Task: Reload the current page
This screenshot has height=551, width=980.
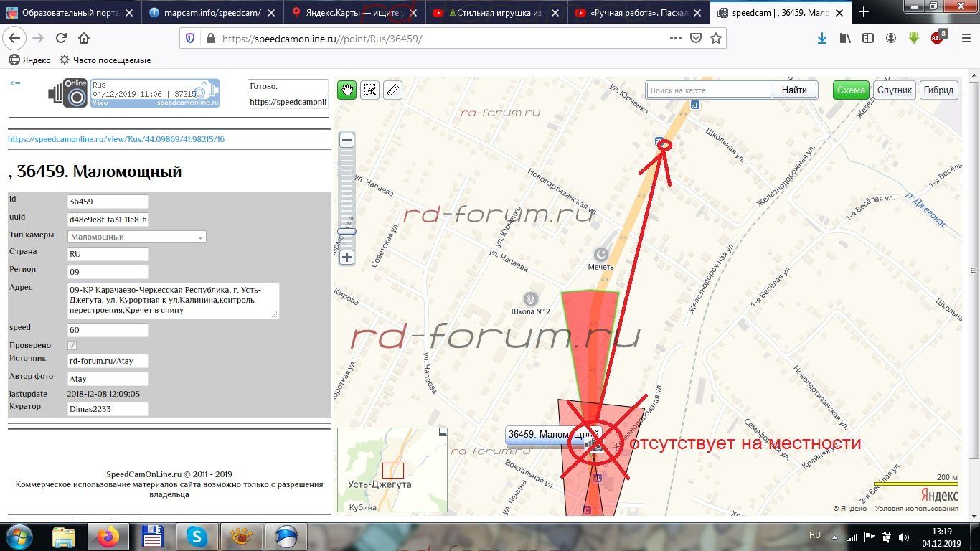Action: [61, 39]
